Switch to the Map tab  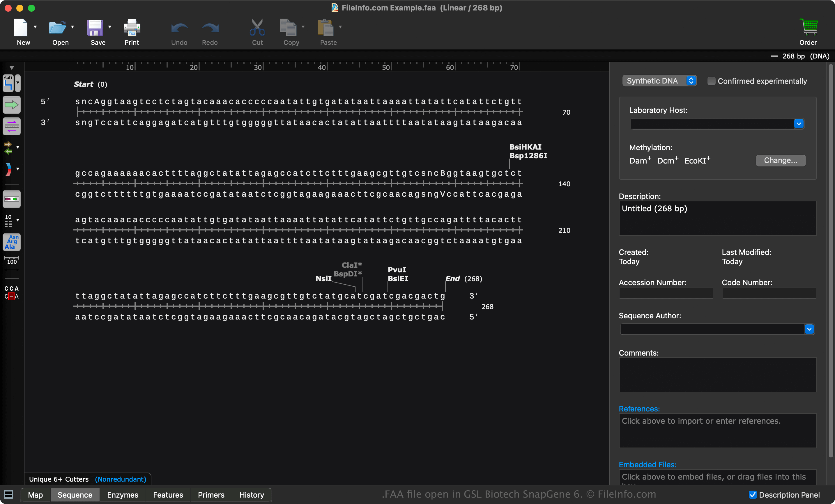[x=35, y=494]
